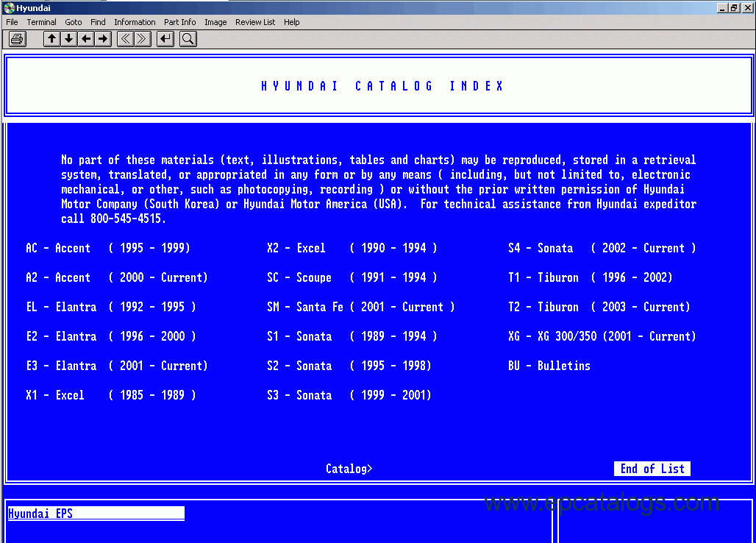This screenshot has height=543, width=756.
Task: Select T2 - Tiburon (2003 - Current) catalog
Action: coord(599,308)
